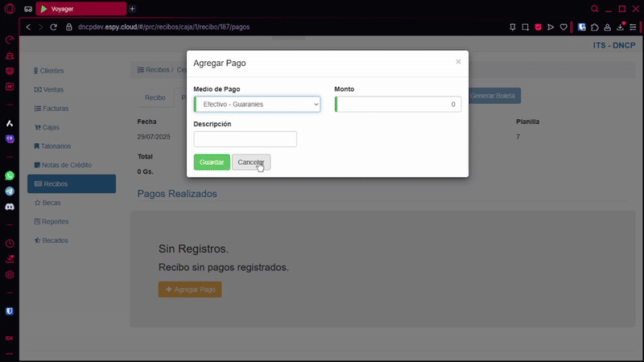Take a snapshot with toolbar capture icon
The width and height of the screenshot is (644, 362).
[524, 27]
